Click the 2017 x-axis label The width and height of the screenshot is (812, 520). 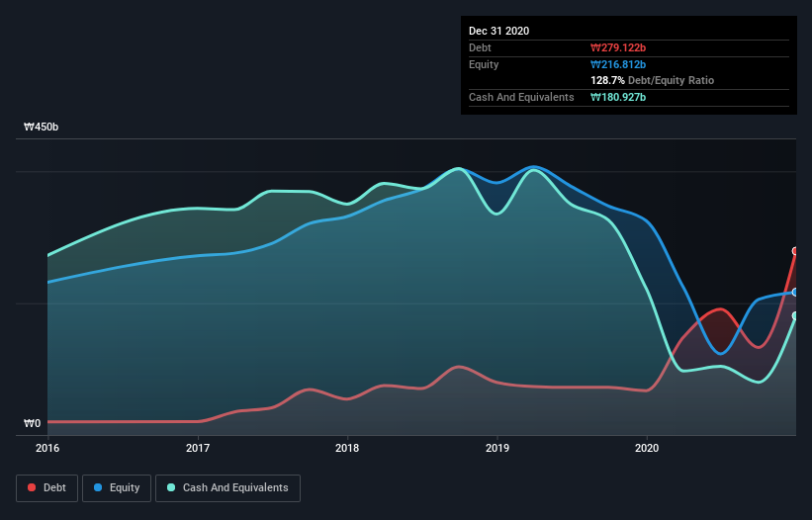click(197, 448)
